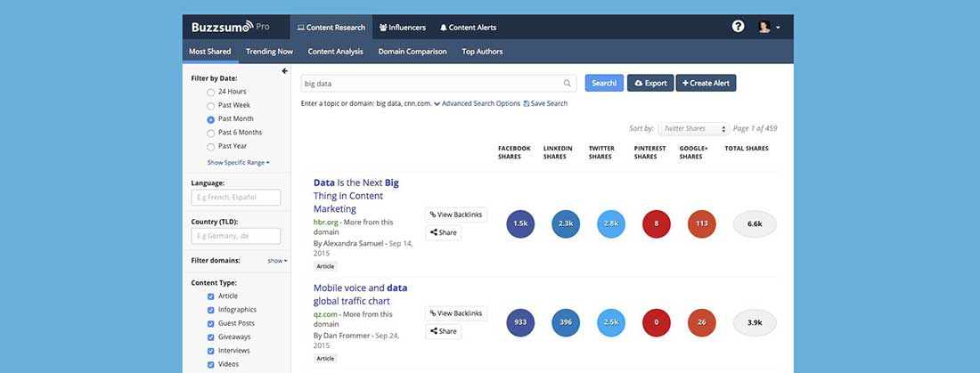The image size is (980, 373).
Task: Click the 2.3k LinkedIn shares circle
Action: click(x=566, y=223)
